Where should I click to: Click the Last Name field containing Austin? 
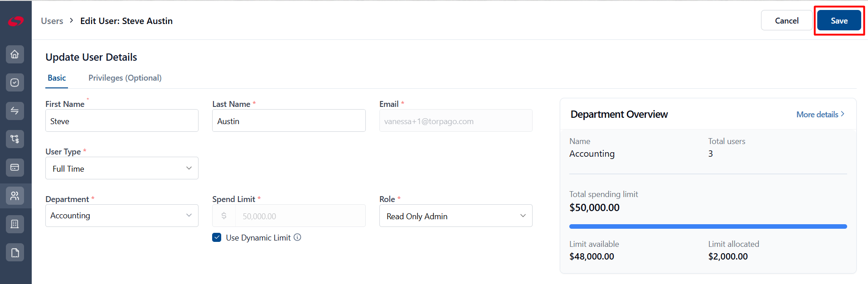click(289, 120)
